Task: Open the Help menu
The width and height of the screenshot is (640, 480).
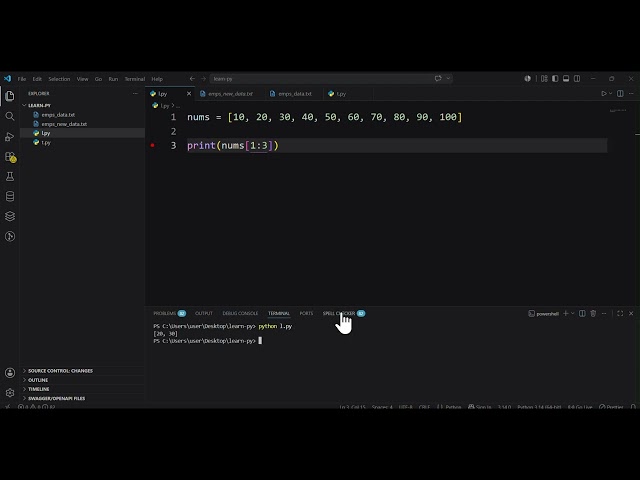Action: (x=157, y=79)
